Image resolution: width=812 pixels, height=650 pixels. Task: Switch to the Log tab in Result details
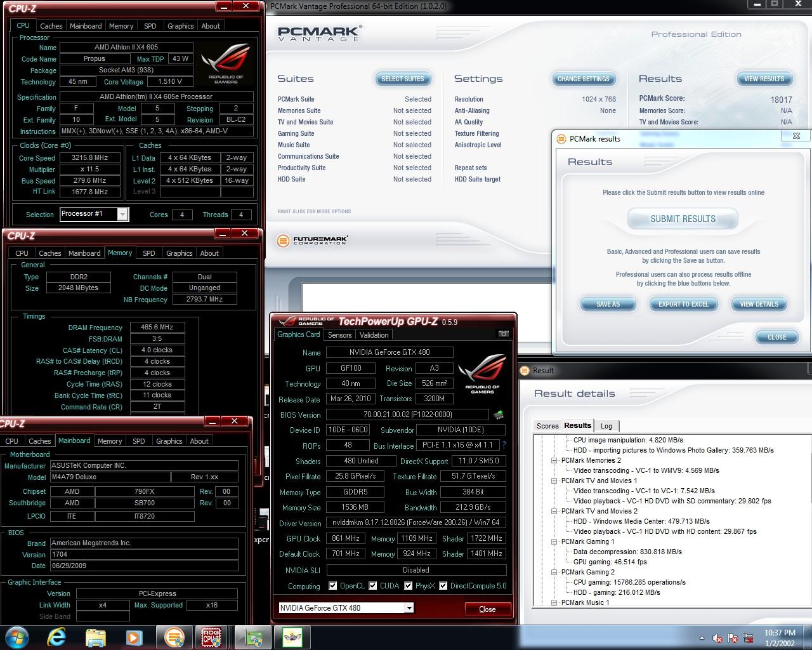pyautogui.click(x=606, y=426)
